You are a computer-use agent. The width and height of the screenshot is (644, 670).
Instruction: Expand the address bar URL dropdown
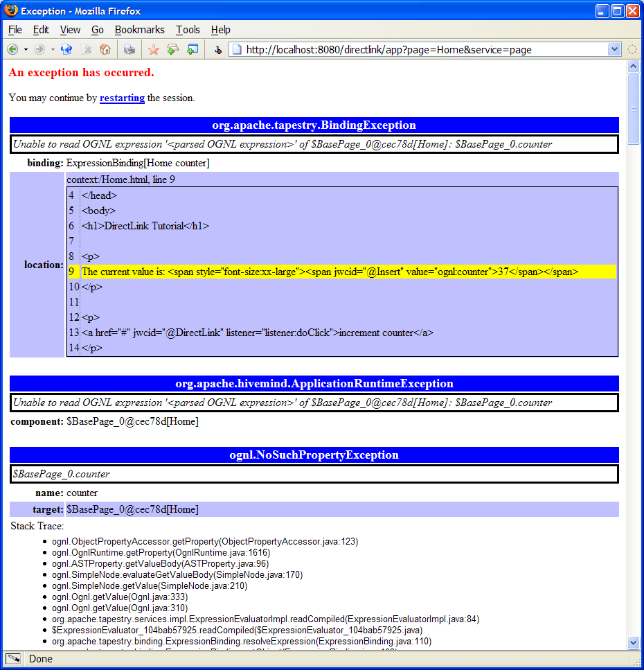point(614,49)
